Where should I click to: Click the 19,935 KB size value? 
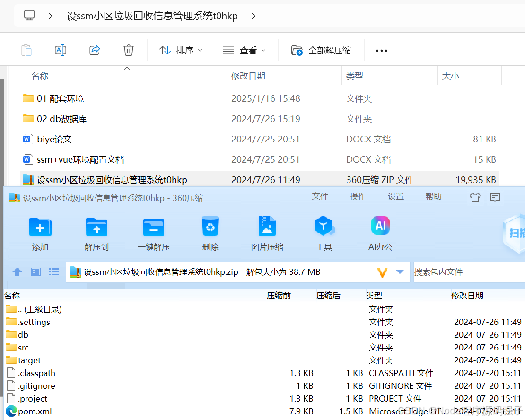coord(476,180)
